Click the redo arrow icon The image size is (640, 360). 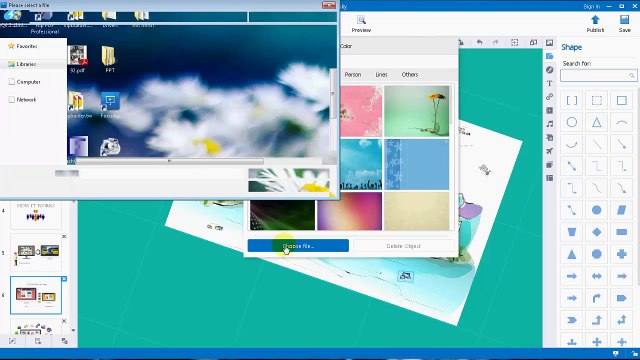pos(496,42)
